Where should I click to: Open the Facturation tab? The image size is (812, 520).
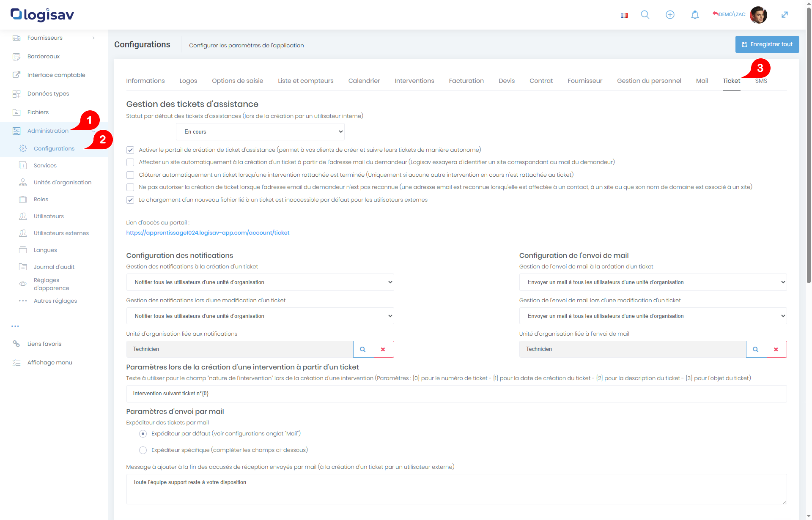coord(466,81)
